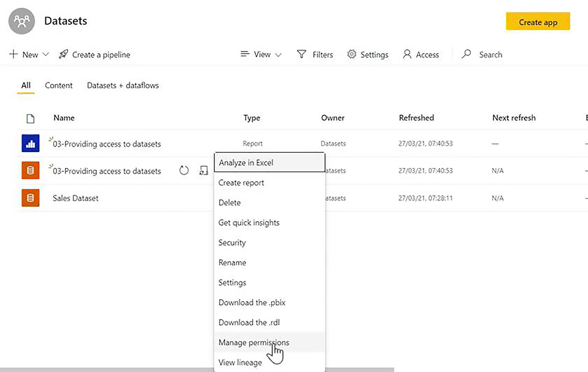
Task: Click the blue report chart icon
Action: coord(30,143)
